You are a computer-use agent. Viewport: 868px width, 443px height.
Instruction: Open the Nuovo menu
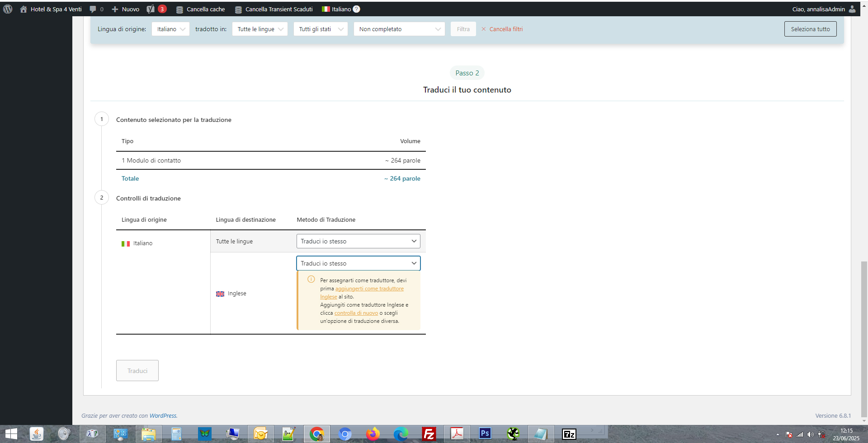click(125, 9)
